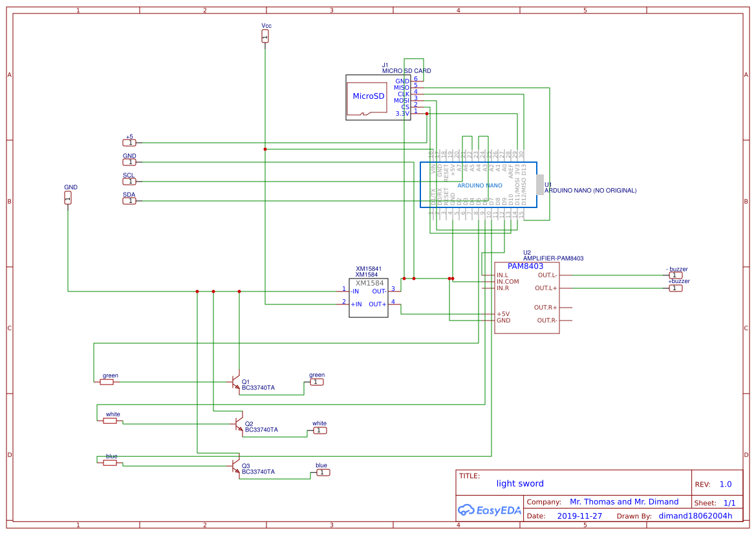
Task: Click the revision value "1.0"
Action: pyautogui.click(x=726, y=485)
